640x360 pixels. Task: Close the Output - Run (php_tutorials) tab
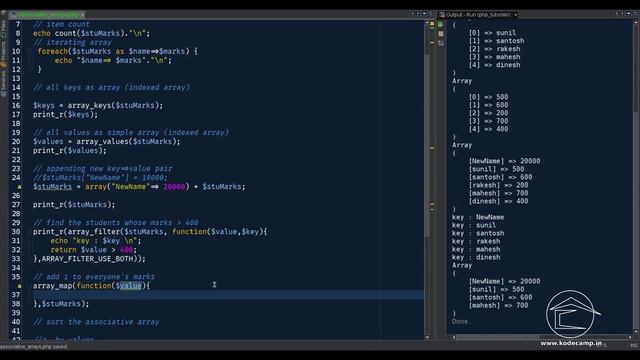(515, 15)
